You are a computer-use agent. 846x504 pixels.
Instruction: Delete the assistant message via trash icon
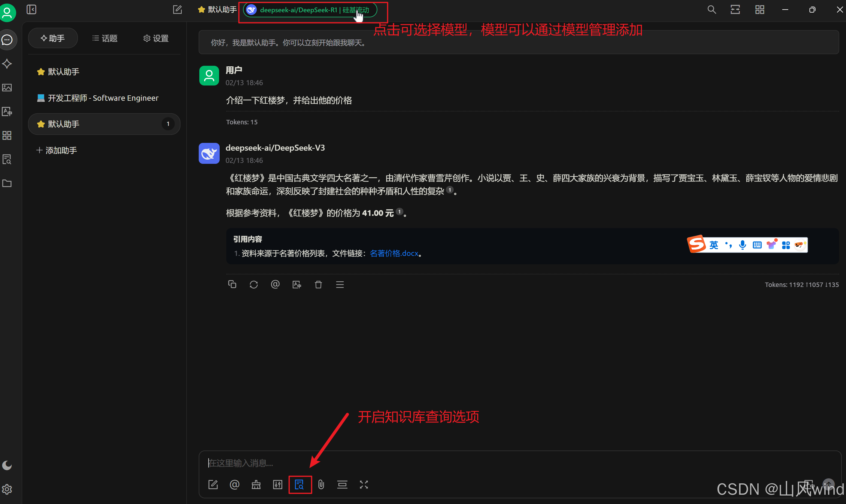pos(318,285)
